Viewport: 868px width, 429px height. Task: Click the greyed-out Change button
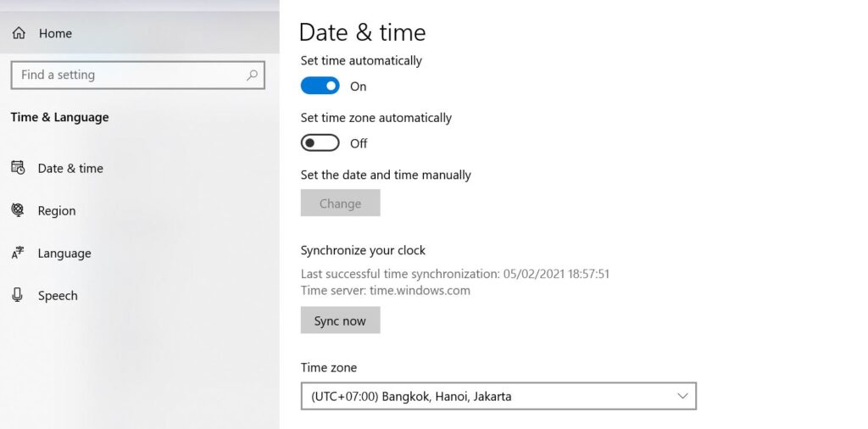[x=340, y=203]
